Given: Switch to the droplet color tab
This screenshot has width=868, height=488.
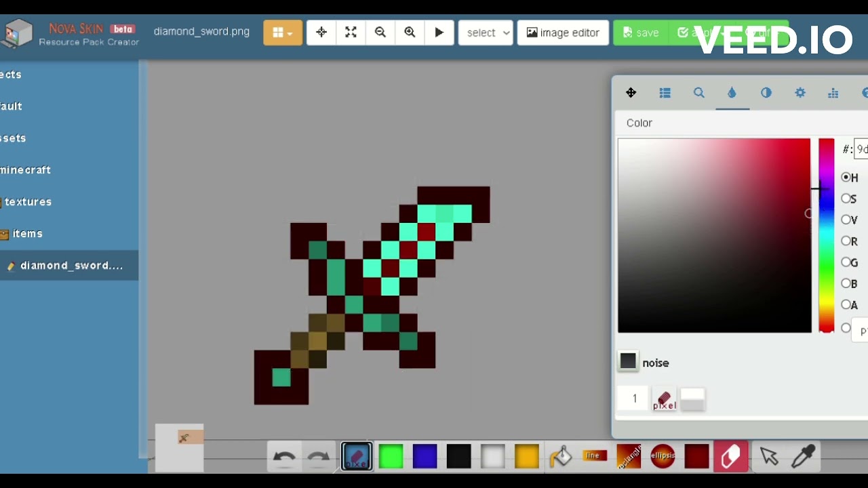Looking at the screenshot, I should pyautogui.click(x=732, y=93).
